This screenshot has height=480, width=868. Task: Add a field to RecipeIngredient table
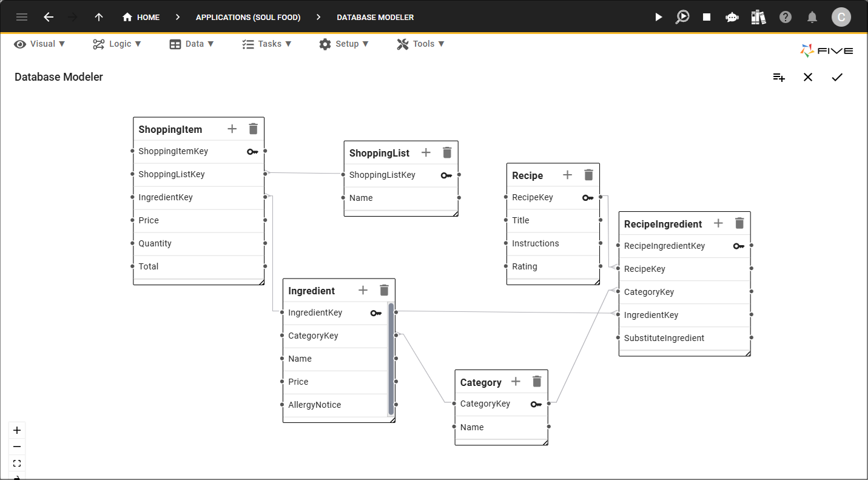click(x=718, y=223)
